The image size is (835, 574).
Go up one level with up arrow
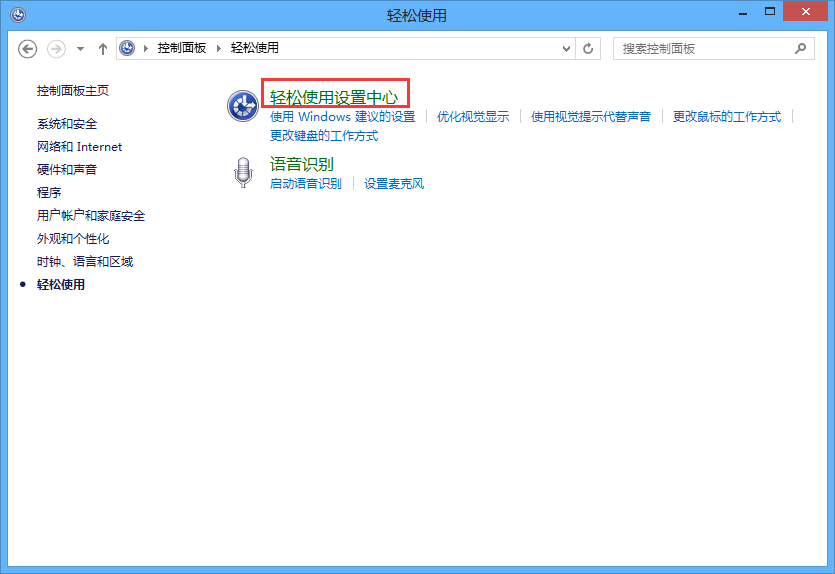coord(103,49)
